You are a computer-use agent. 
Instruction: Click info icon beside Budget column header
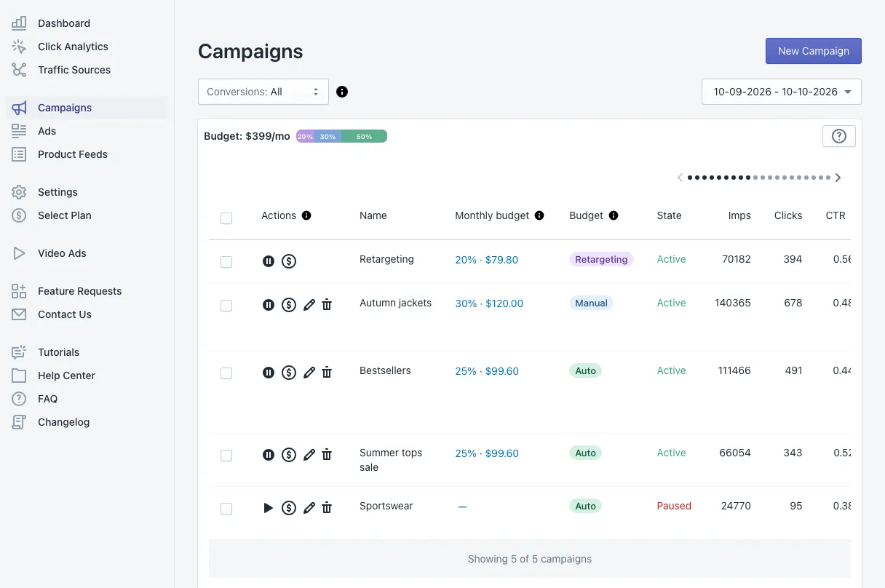(x=614, y=215)
